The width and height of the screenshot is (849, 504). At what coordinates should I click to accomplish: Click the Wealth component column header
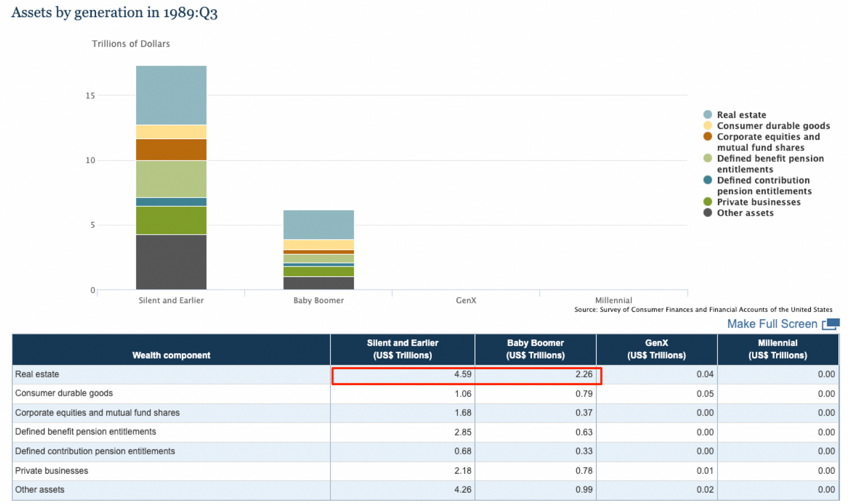pos(171,355)
